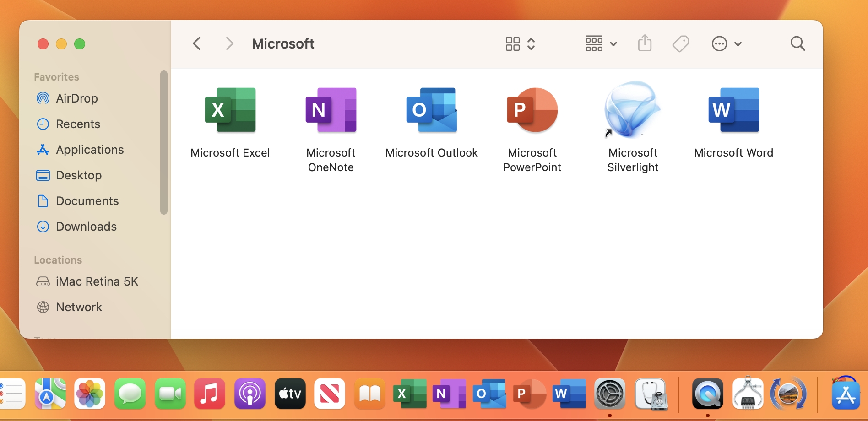This screenshot has width=868, height=421.
Task: Open QuickTime Player from the Dock
Action: 708,394
